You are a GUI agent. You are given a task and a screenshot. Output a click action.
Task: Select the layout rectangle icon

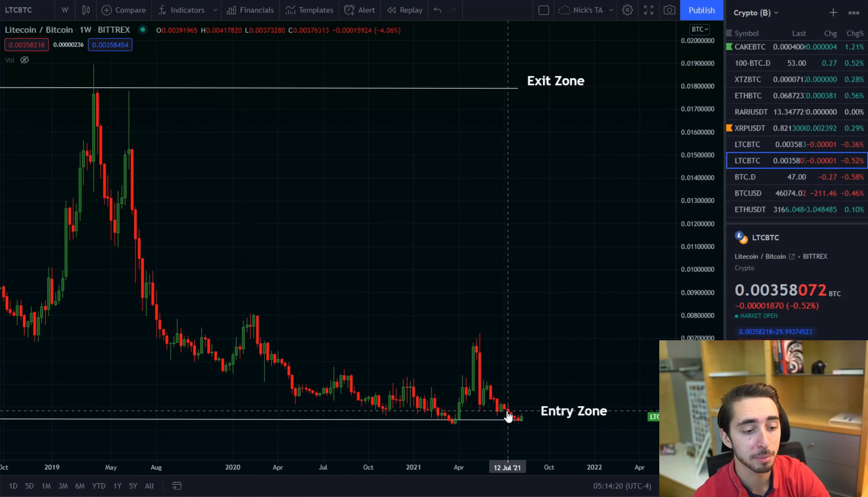click(x=543, y=10)
